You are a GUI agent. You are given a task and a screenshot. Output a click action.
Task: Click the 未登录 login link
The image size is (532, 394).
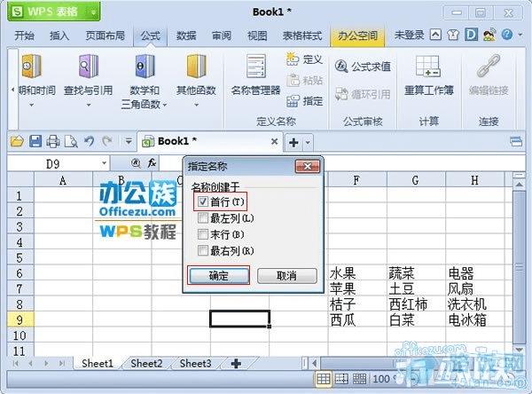click(x=409, y=35)
